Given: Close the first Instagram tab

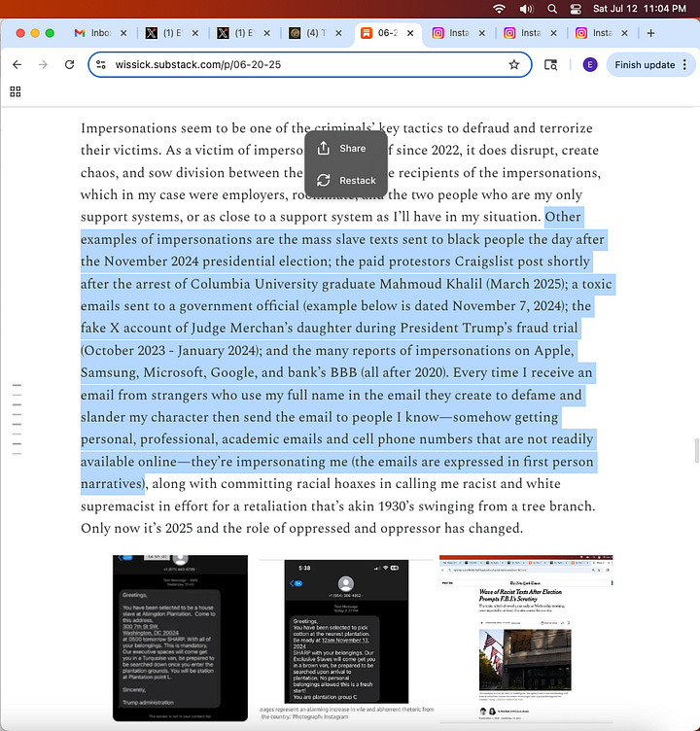Looking at the screenshot, I should (482, 33).
